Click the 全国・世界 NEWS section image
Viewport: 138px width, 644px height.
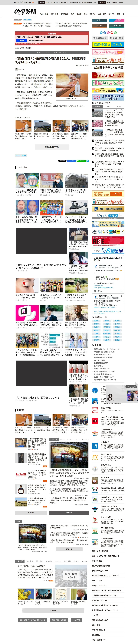71,576
